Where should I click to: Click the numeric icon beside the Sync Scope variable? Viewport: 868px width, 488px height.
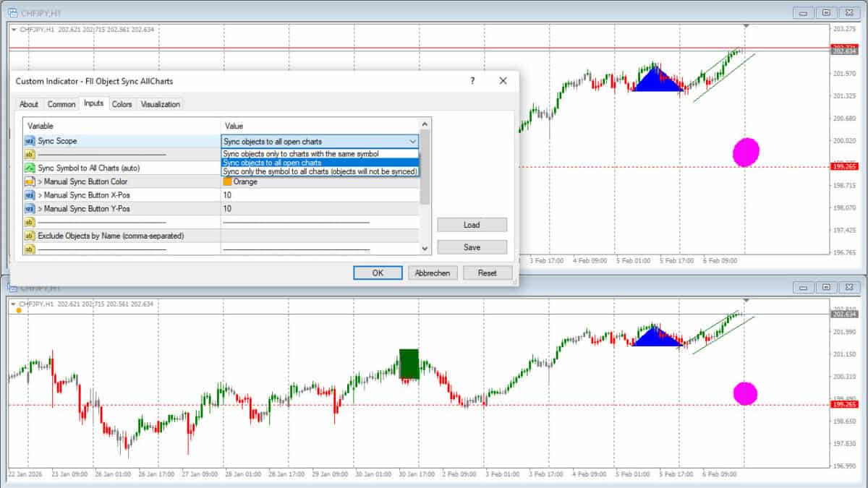pyautogui.click(x=28, y=140)
